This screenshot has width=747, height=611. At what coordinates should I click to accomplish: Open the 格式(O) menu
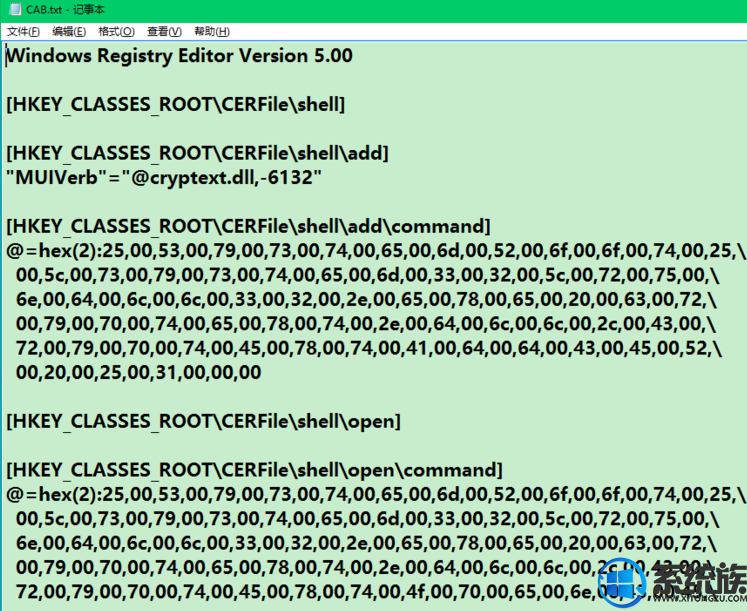tap(116, 32)
